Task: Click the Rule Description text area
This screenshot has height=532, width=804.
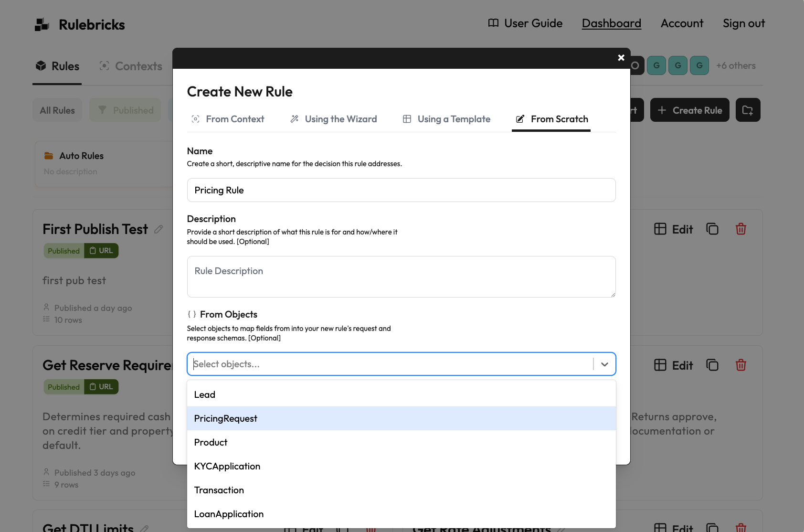Action: tap(401, 277)
